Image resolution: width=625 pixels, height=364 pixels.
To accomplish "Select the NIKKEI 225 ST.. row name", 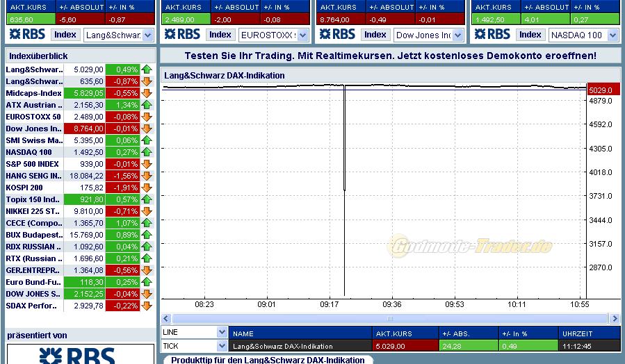I will [32, 211].
